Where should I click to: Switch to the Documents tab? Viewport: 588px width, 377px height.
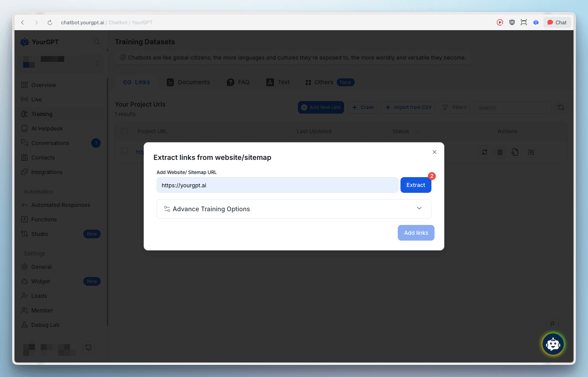click(188, 82)
